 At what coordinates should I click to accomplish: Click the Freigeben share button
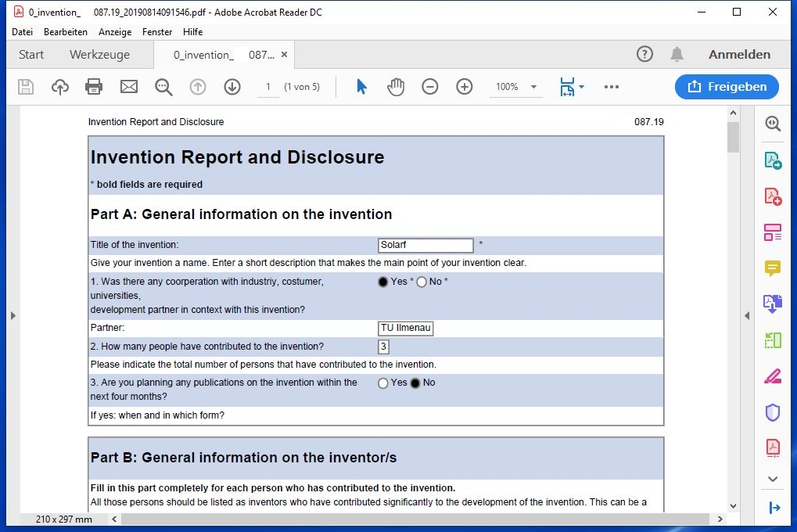coord(727,87)
